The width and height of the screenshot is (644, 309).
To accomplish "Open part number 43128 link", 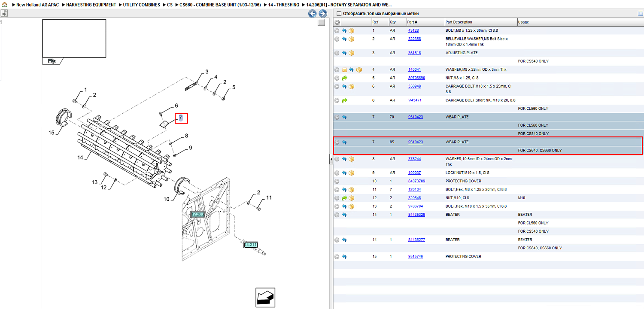I will [413, 30].
